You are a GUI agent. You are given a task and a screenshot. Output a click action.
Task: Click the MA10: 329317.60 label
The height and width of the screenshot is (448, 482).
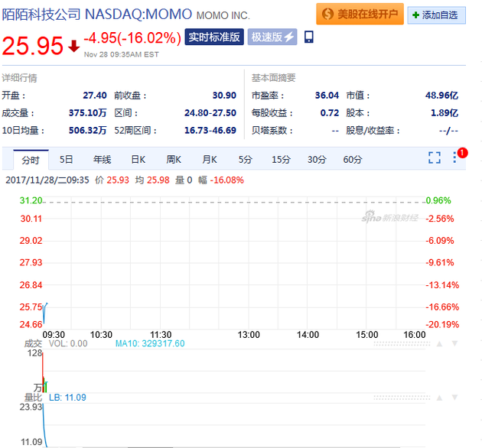(x=150, y=343)
